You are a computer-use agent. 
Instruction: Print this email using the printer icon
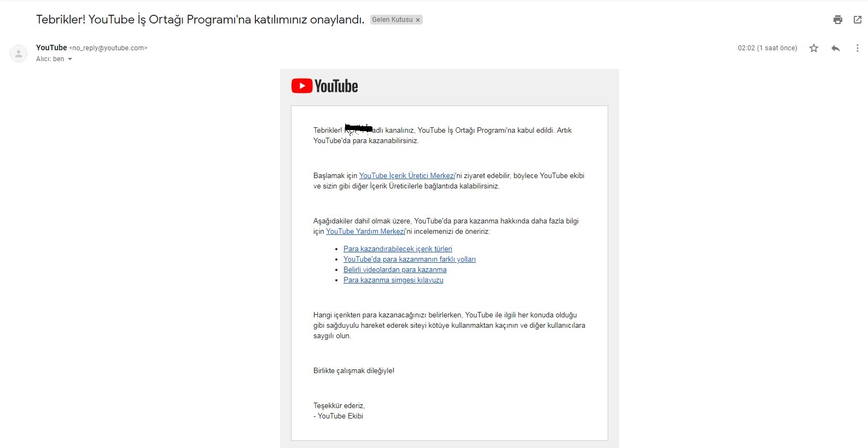click(837, 20)
